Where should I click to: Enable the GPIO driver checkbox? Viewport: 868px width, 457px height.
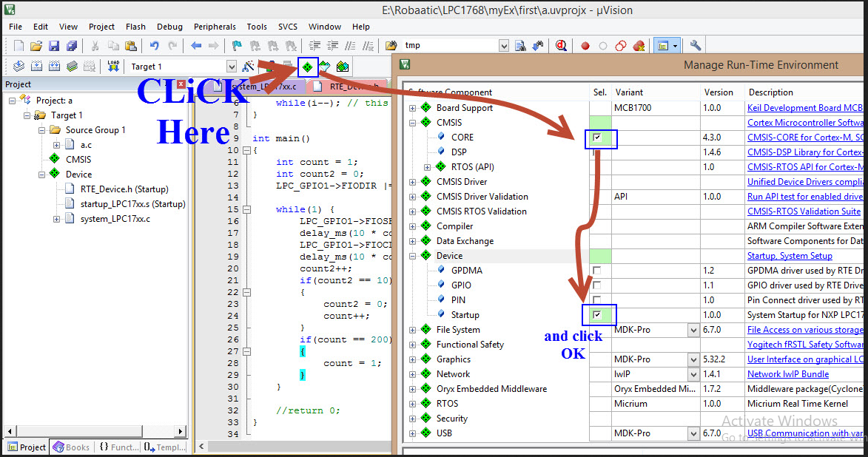[x=596, y=285]
